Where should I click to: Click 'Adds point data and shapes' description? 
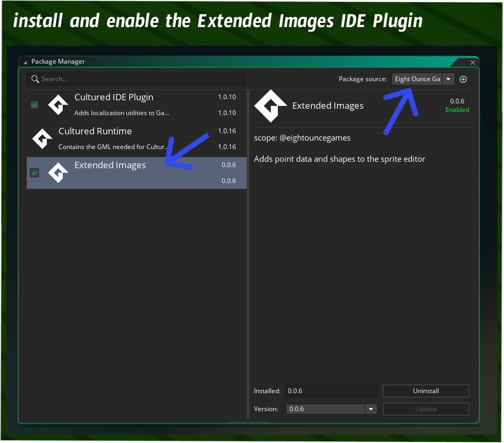339,159
